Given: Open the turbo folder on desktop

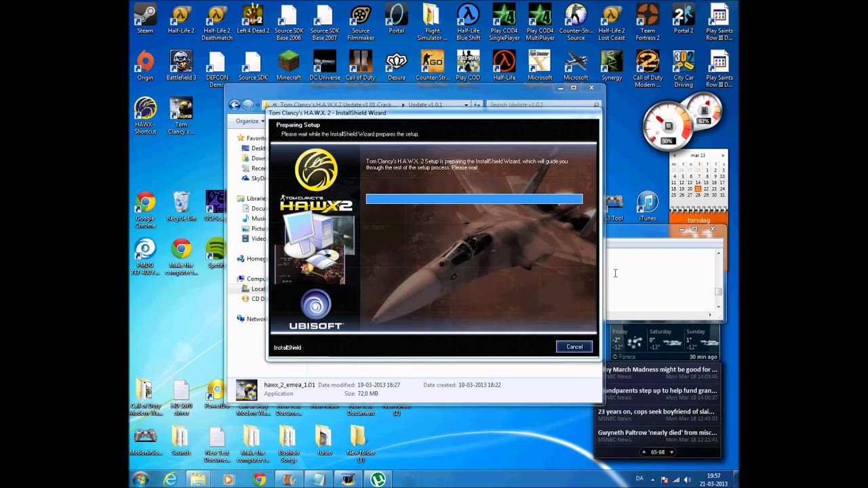Looking at the screenshot, I should point(324,440).
